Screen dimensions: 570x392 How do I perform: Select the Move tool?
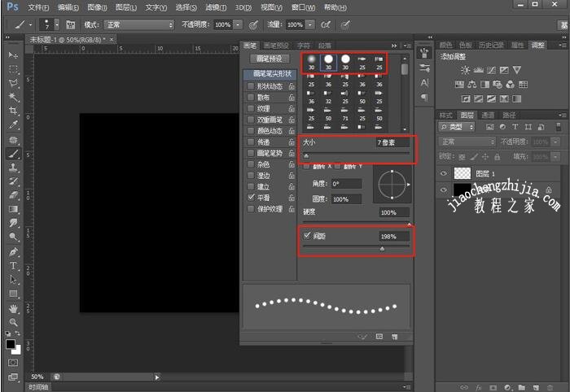(13, 54)
